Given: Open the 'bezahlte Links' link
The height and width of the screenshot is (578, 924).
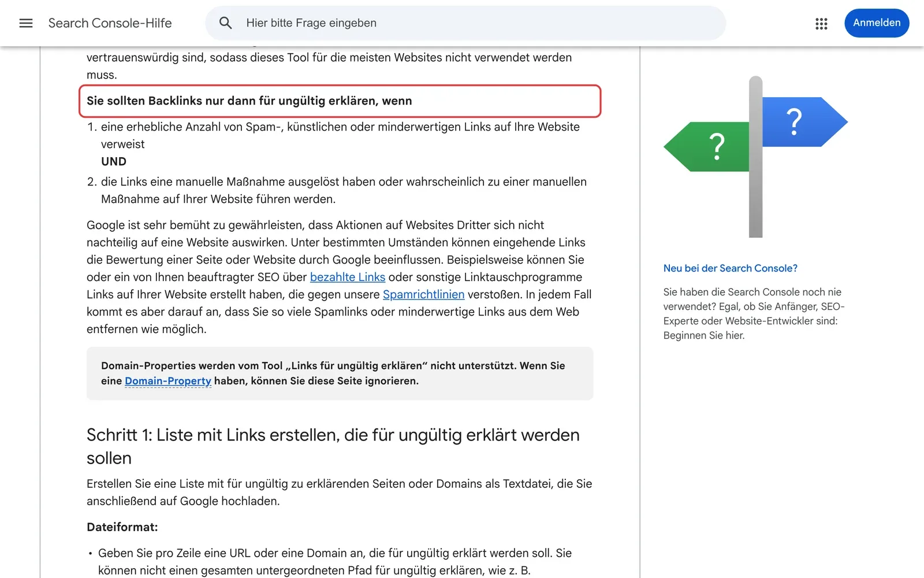Looking at the screenshot, I should click(348, 277).
